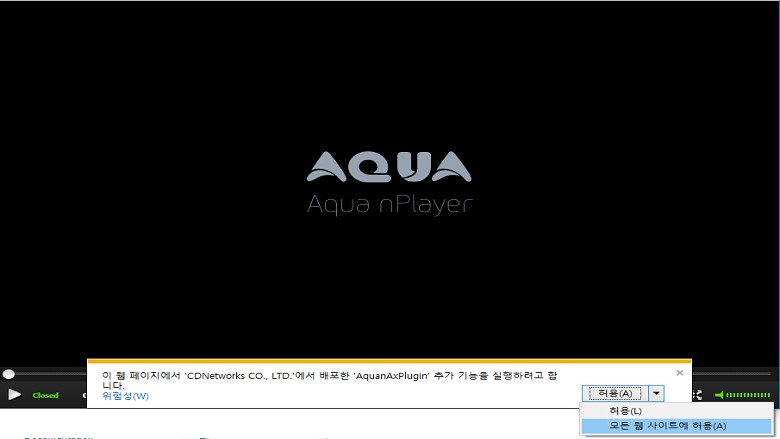Toggle fullscreen icon beside the volume control
The image size is (780, 439).
pyautogui.click(x=697, y=395)
